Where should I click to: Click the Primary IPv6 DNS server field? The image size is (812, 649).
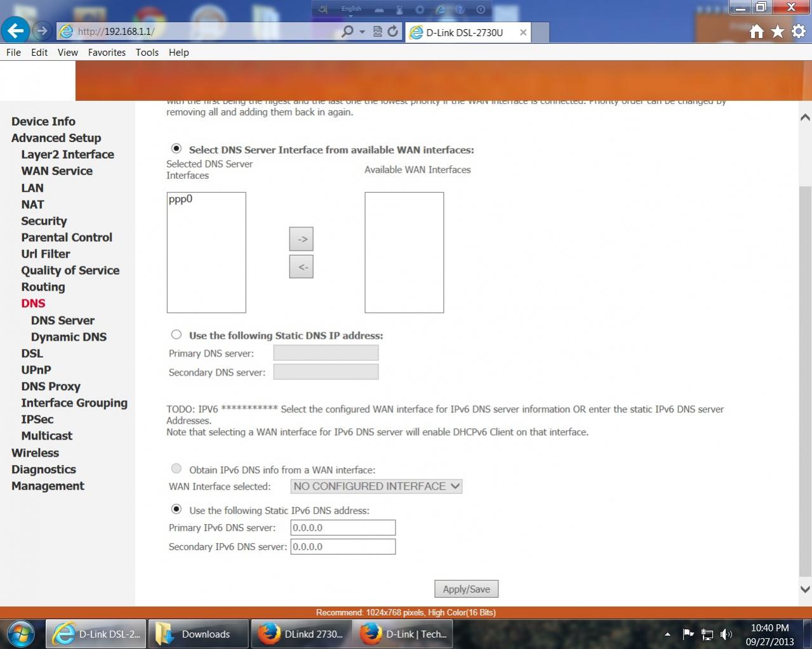(x=343, y=528)
